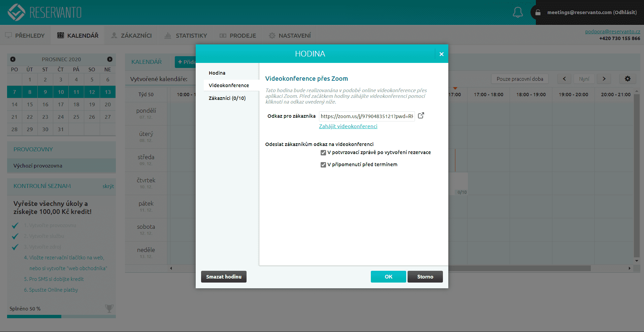Toggle Pouze pracovní doba view
The image size is (644, 332).
click(x=519, y=79)
